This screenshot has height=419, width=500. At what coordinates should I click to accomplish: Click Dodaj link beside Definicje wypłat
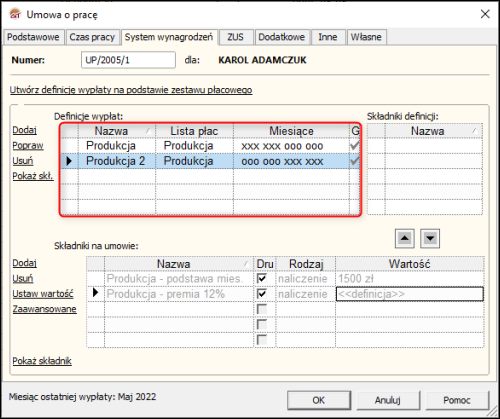pos(24,130)
